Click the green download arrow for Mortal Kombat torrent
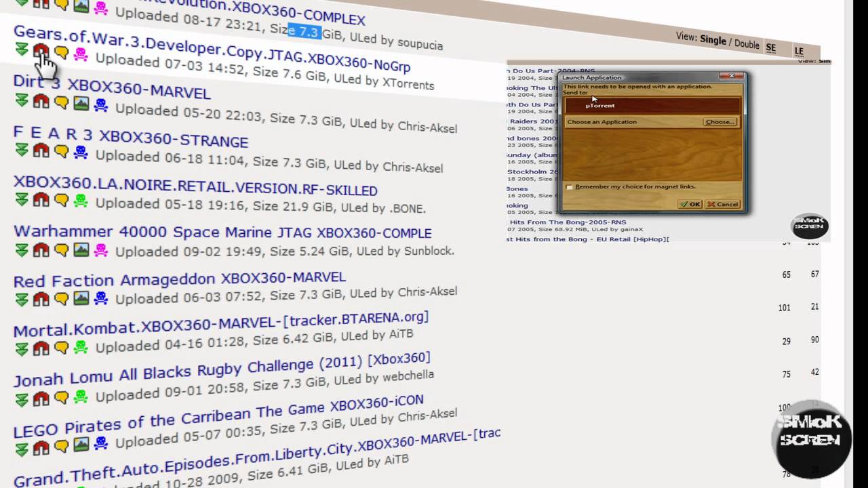The height and width of the screenshot is (488, 868). pos(22,349)
